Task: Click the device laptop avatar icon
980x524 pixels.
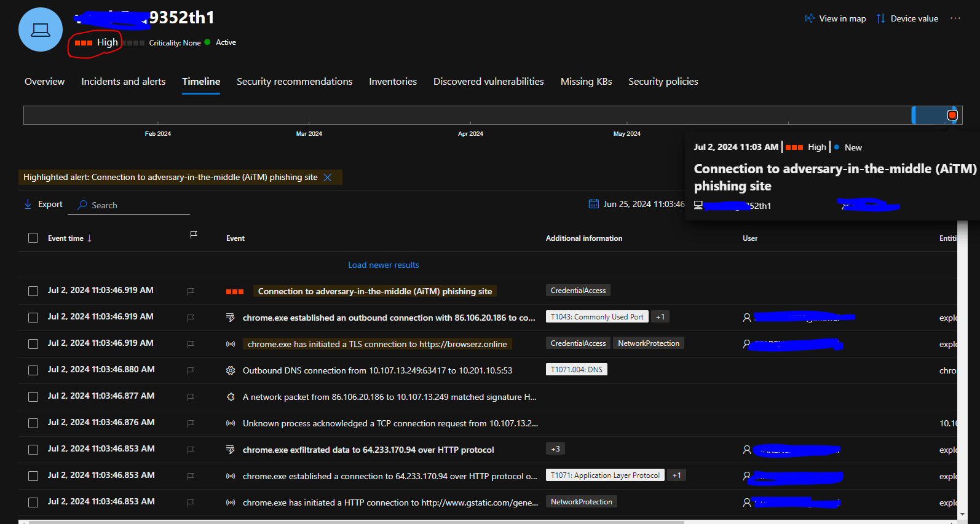Action: click(41, 29)
